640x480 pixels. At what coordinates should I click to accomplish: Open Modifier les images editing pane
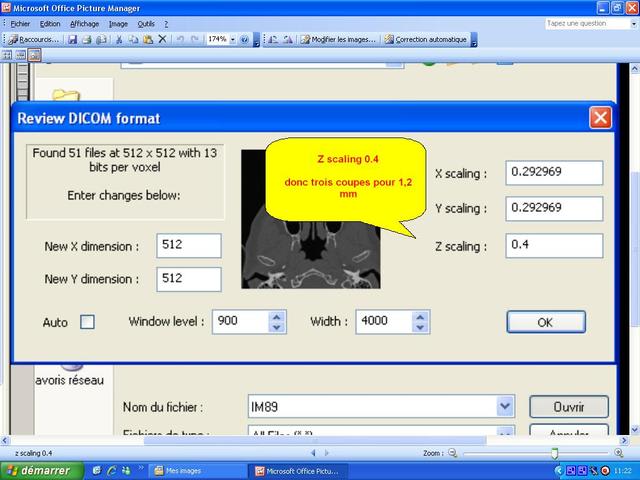[338, 40]
